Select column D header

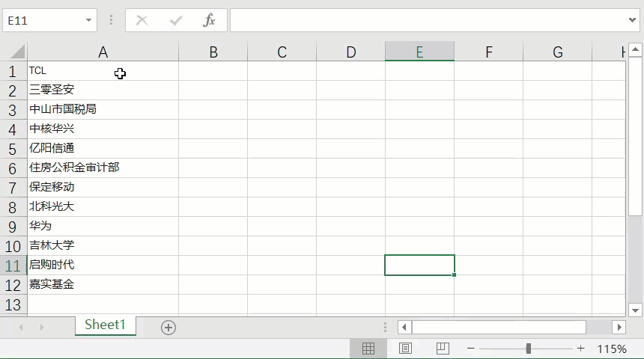350,52
